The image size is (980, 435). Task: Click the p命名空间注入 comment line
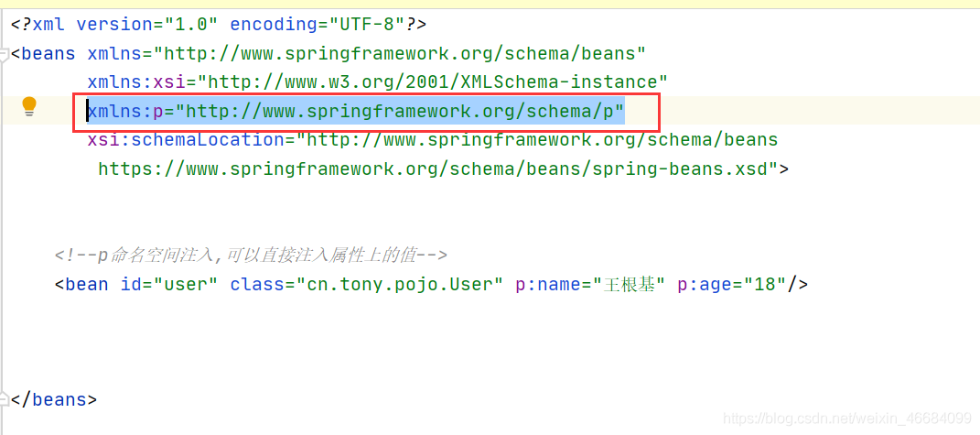click(x=251, y=255)
